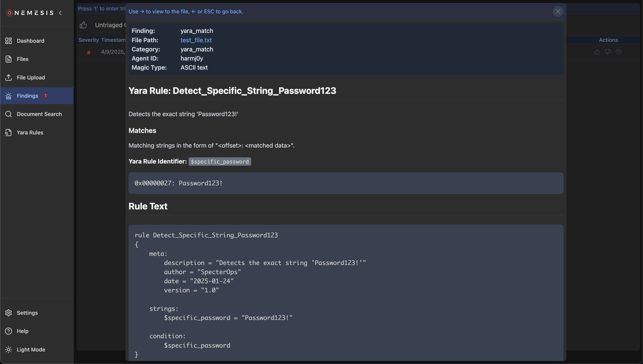643x364 pixels.
Task: Mark finding as true positive thumbs-up
Action: coord(597,52)
